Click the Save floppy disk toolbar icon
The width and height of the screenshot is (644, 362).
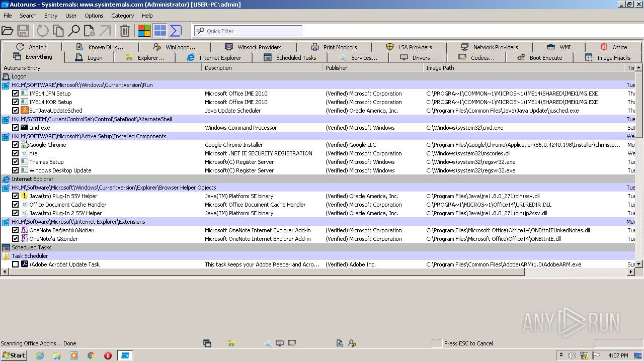point(23,31)
